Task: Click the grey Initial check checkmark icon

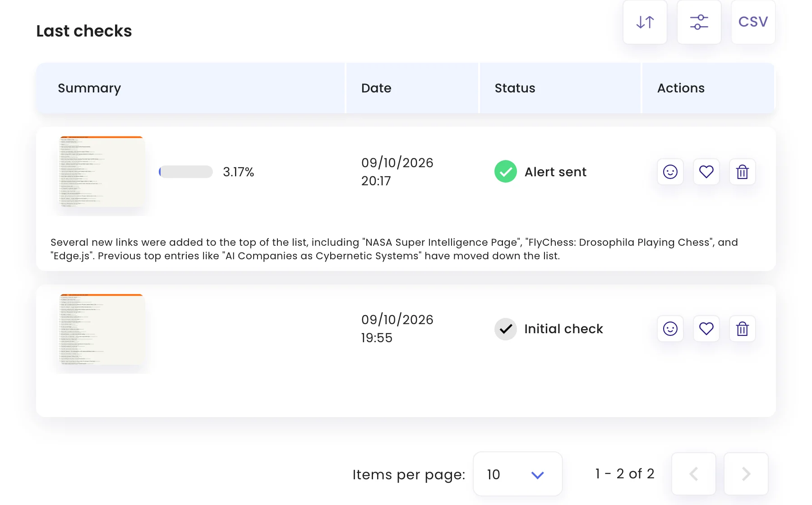Action: [506, 329]
